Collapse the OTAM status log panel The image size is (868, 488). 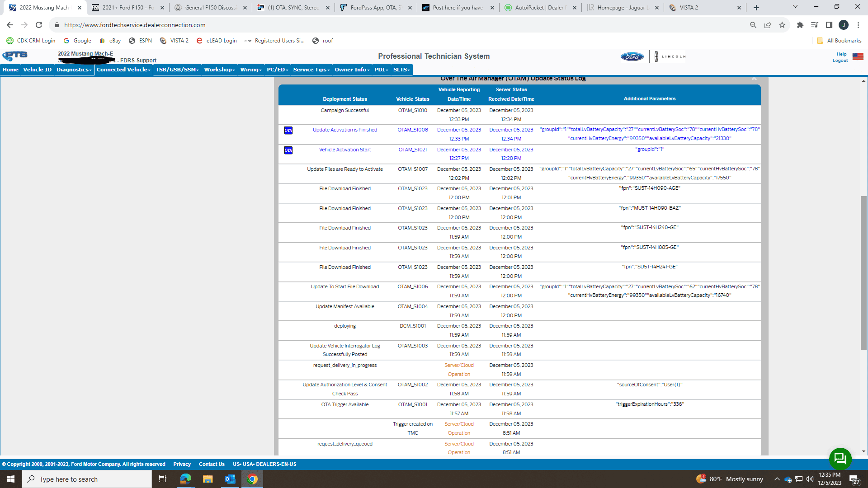pyautogui.click(x=754, y=79)
